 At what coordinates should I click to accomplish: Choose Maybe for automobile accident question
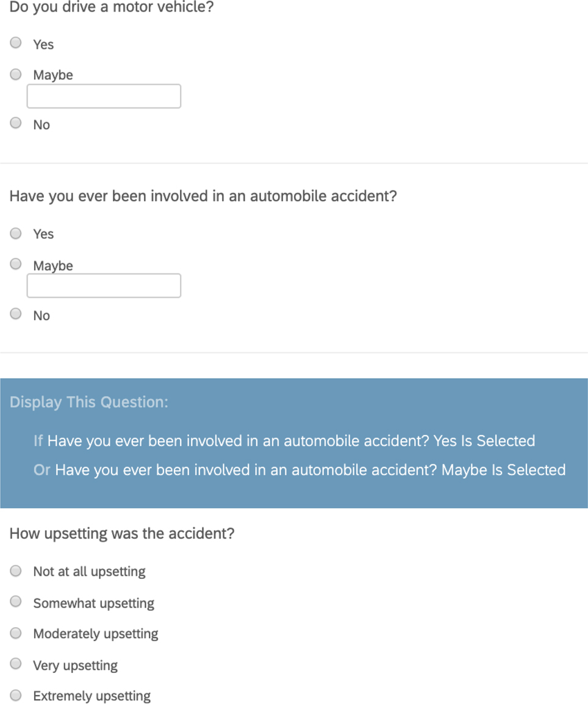(x=16, y=264)
